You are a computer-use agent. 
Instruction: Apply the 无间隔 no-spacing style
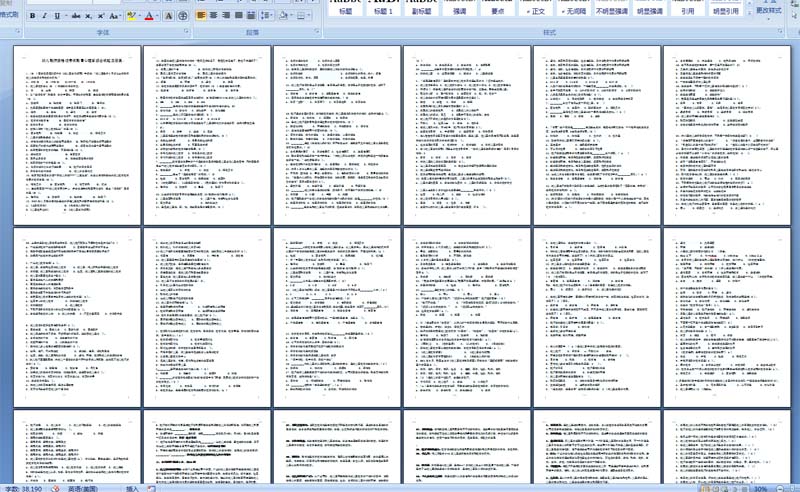pyautogui.click(x=573, y=8)
